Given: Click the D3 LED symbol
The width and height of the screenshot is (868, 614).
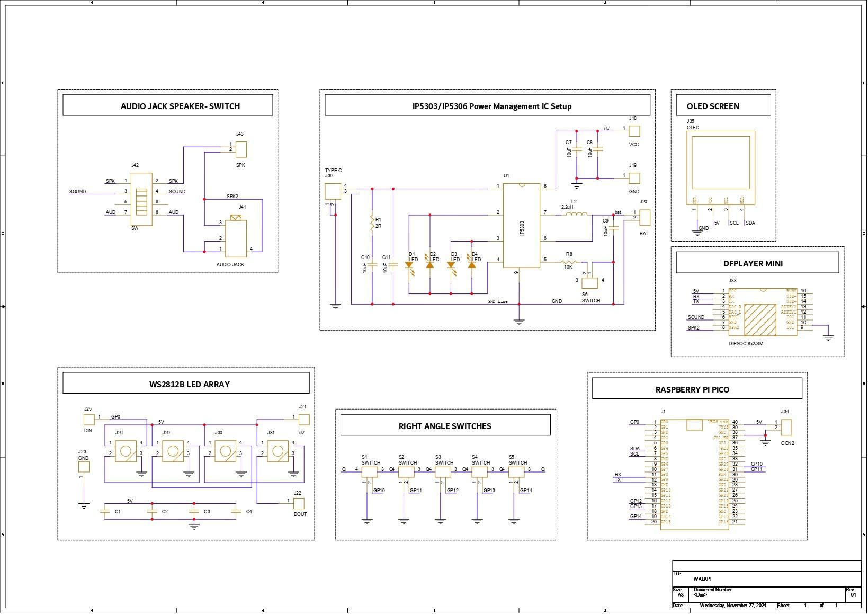Looking at the screenshot, I should [x=451, y=265].
